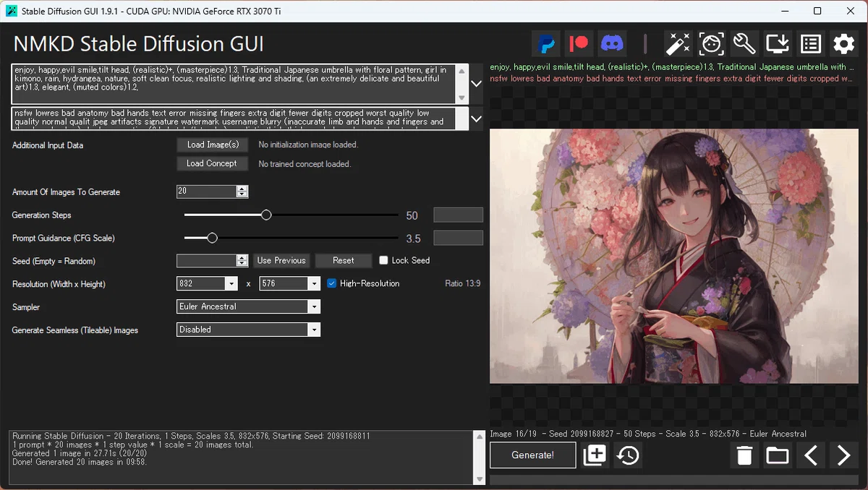Open the face restoration options icon
Screen dimensions: 868x490
click(711, 44)
